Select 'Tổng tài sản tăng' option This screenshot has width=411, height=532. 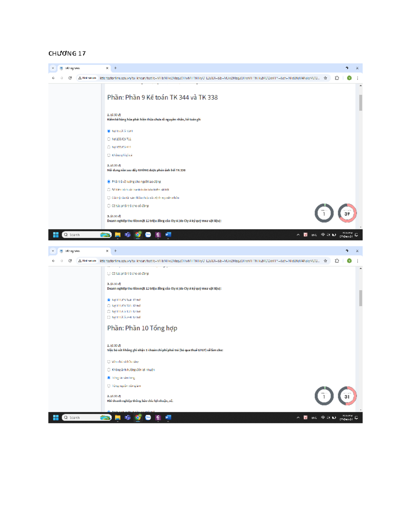109,378
